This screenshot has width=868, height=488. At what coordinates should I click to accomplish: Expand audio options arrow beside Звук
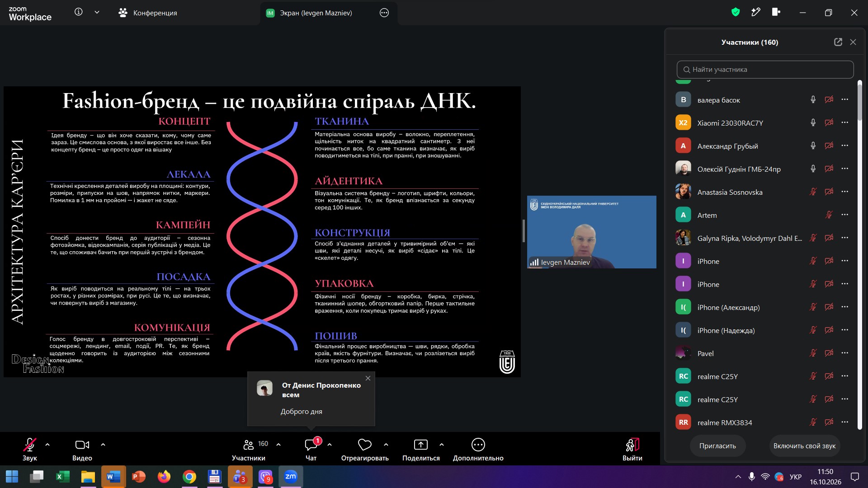[47, 445]
